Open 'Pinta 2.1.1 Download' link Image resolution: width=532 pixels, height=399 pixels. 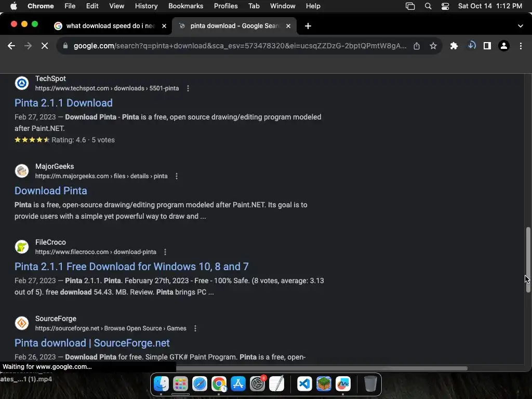pos(63,103)
